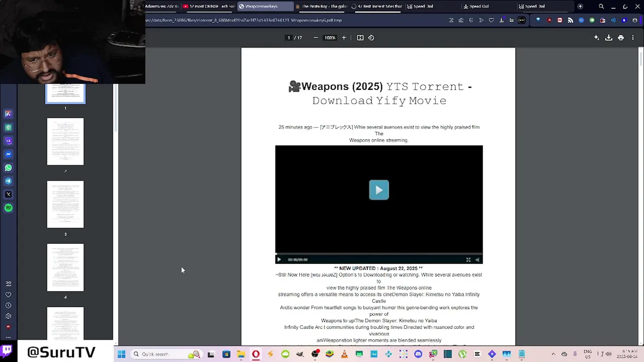Switch to the Weaponsnewkey PDF tab
The image size is (644, 362).
coord(265,7)
